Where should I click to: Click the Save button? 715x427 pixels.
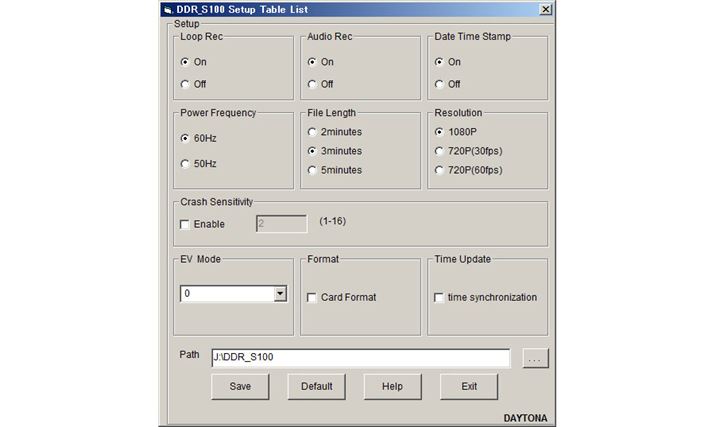240,387
